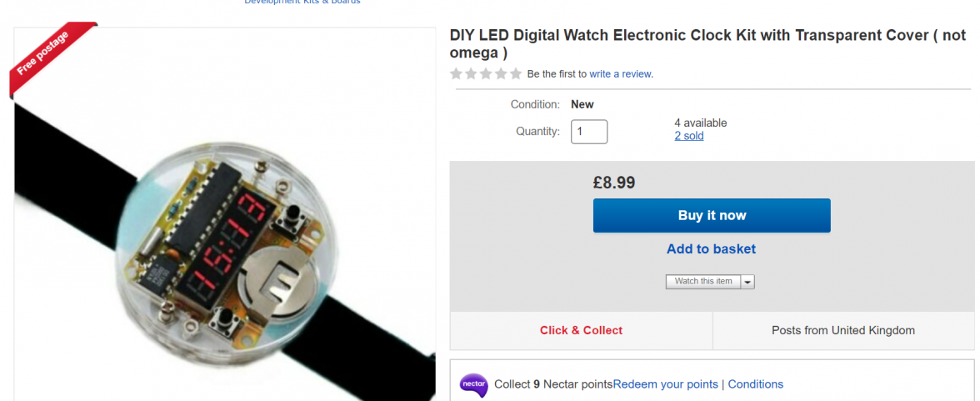Follow the Redeem your points link
Viewport: 980px width, 401px height.
[666, 384]
